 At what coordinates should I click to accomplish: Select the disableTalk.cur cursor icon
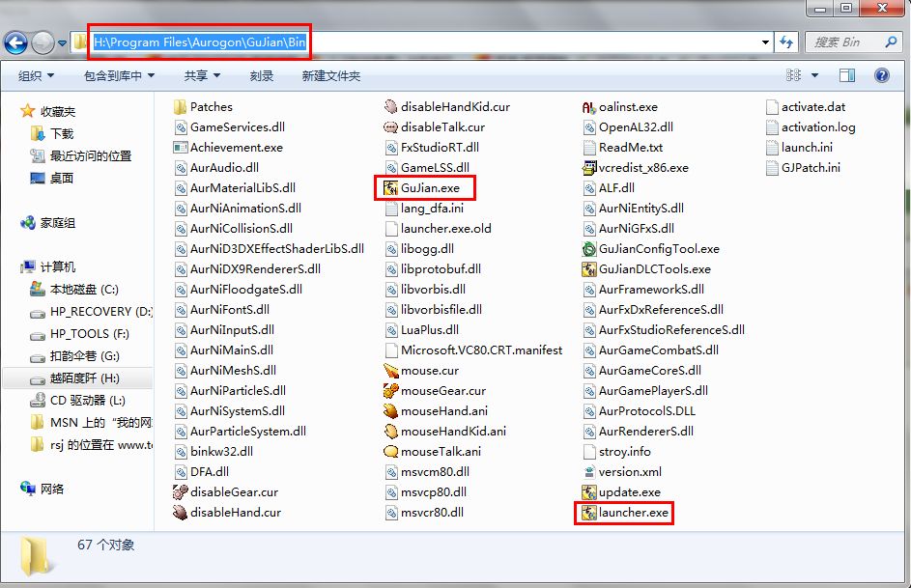(x=390, y=127)
